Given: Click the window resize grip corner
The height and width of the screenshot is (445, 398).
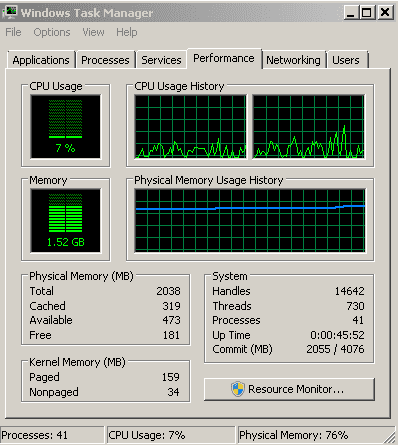Looking at the screenshot, I should tap(391, 437).
